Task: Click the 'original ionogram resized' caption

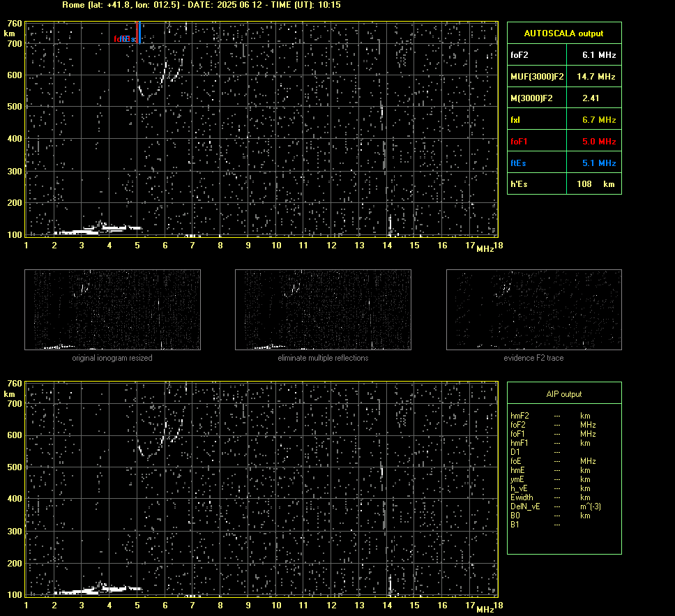Action: pyautogui.click(x=112, y=358)
